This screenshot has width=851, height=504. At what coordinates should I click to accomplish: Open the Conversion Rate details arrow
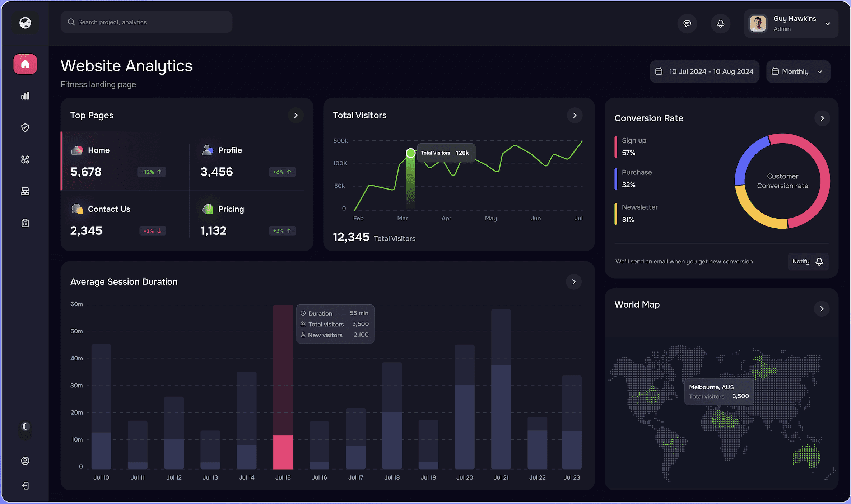click(822, 118)
